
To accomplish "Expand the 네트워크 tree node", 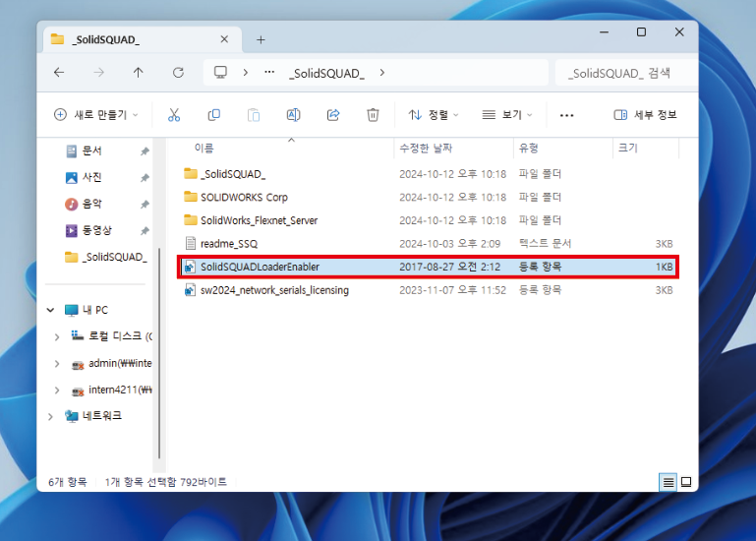I will pos(50,416).
